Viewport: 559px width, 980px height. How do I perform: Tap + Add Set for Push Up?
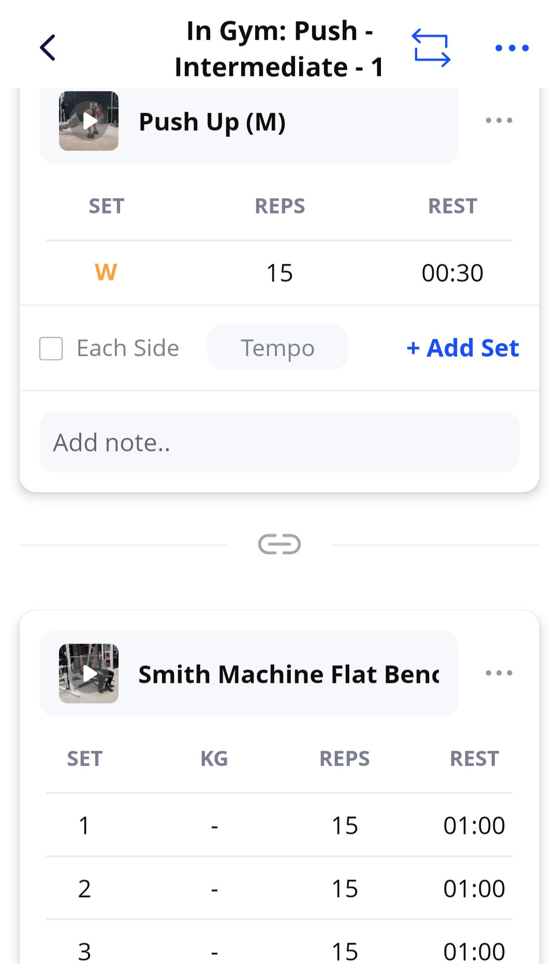463,348
